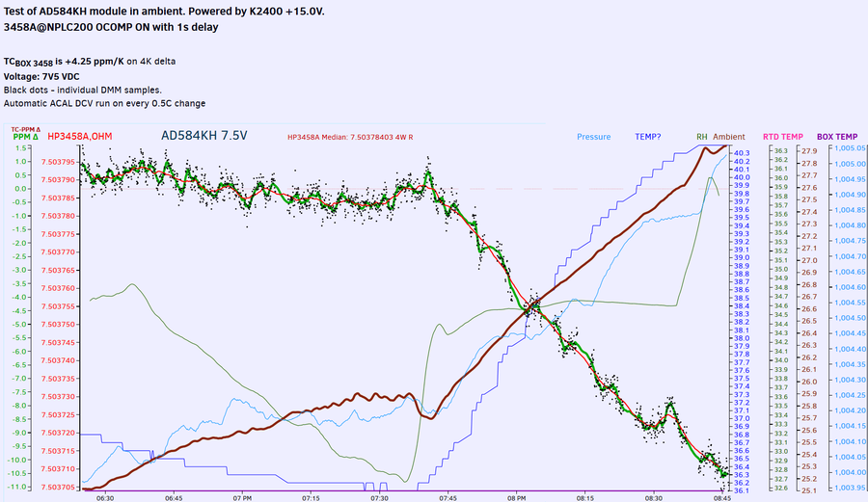
Task: Click the '06:45' time axis tick
Action: pyautogui.click(x=174, y=498)
